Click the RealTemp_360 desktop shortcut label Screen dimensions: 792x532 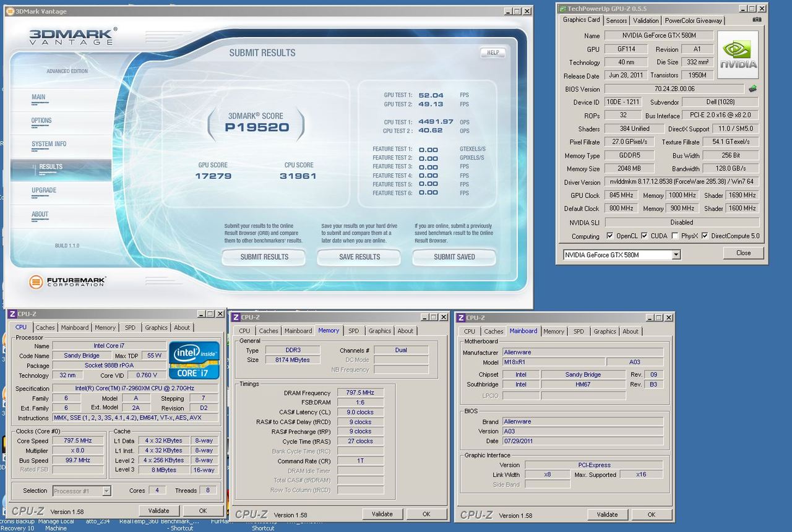139,521
